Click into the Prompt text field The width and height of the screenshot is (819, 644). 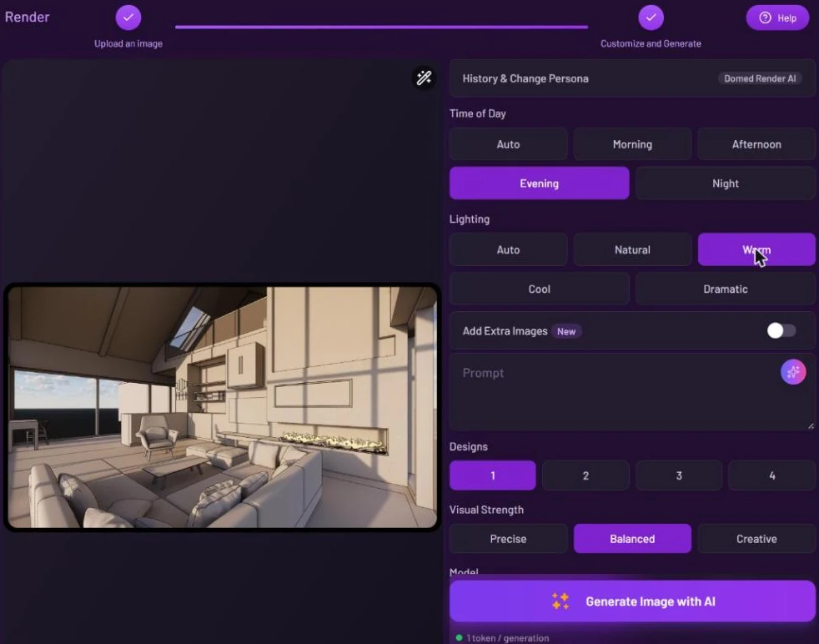pos(631,392)
